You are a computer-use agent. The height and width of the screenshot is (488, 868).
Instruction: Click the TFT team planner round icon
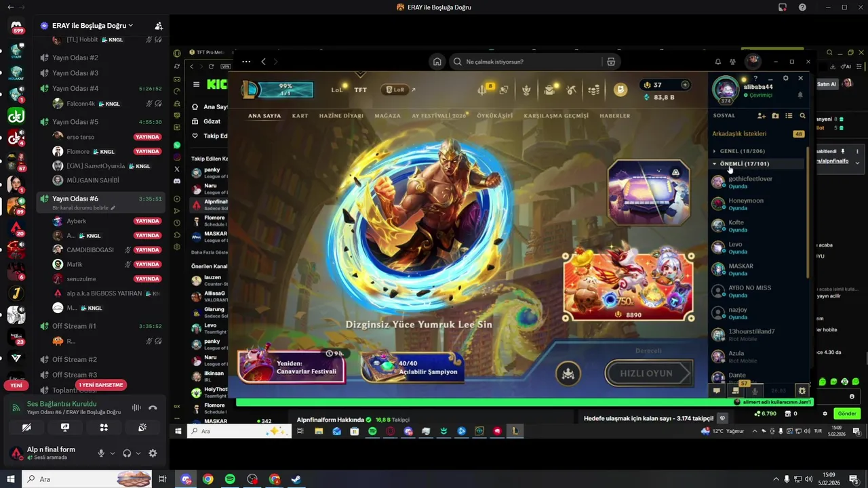[x=568, y=373]
